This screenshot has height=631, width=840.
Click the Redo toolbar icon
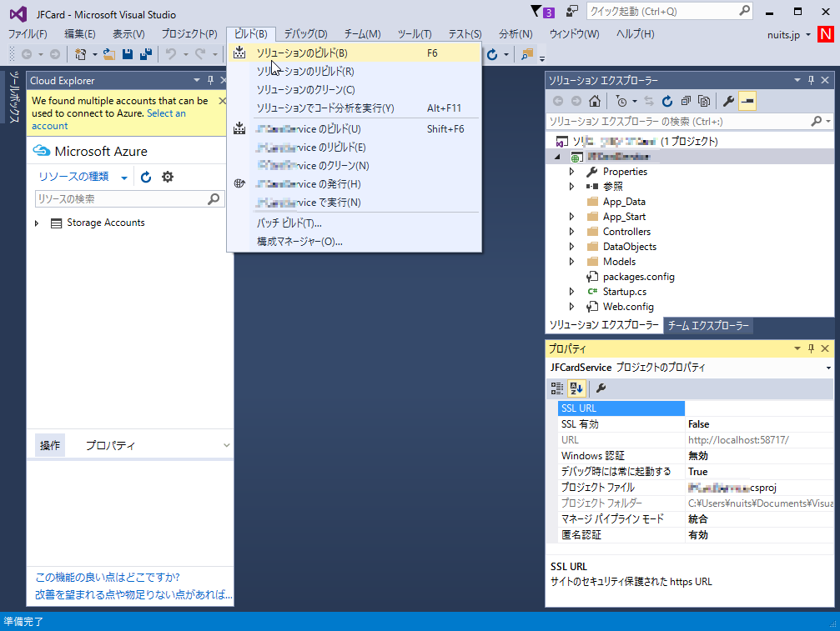(200, 54)
